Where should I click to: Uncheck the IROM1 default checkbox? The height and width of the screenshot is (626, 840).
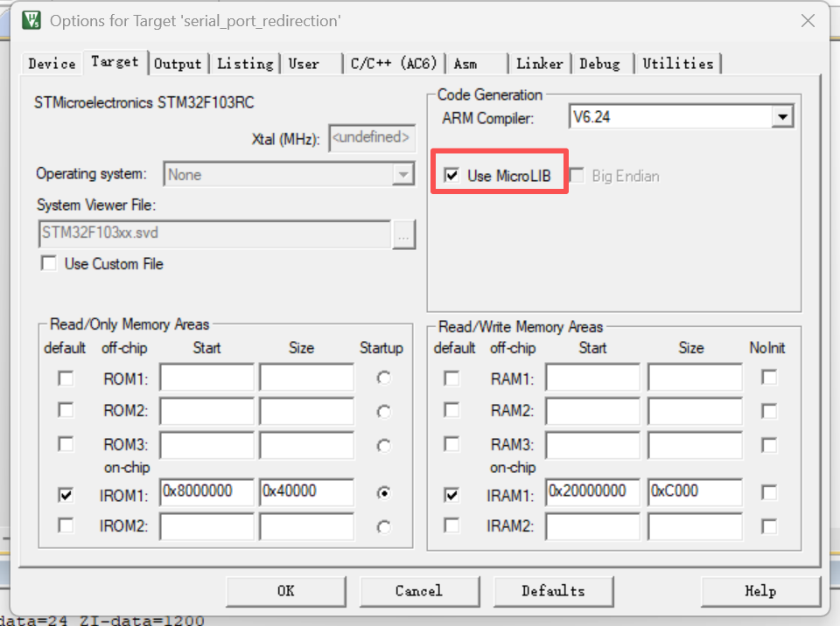coord(66,495)
